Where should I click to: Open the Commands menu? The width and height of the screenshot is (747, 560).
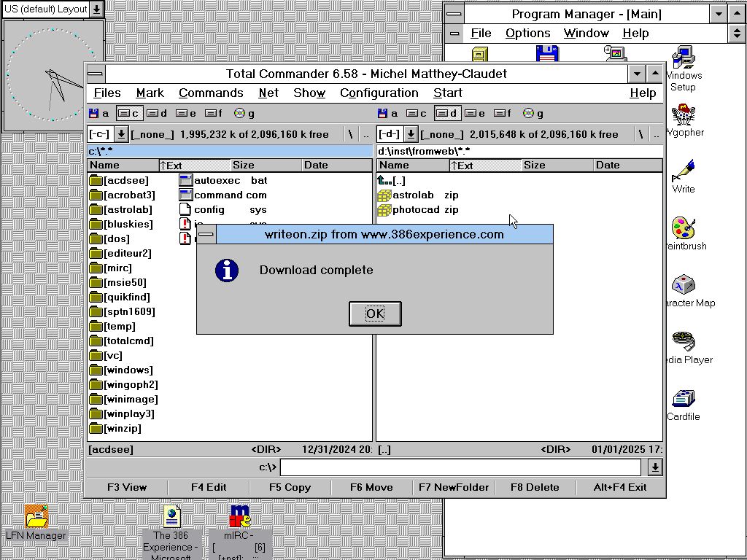pyautogui.click(x=211, y=93)
